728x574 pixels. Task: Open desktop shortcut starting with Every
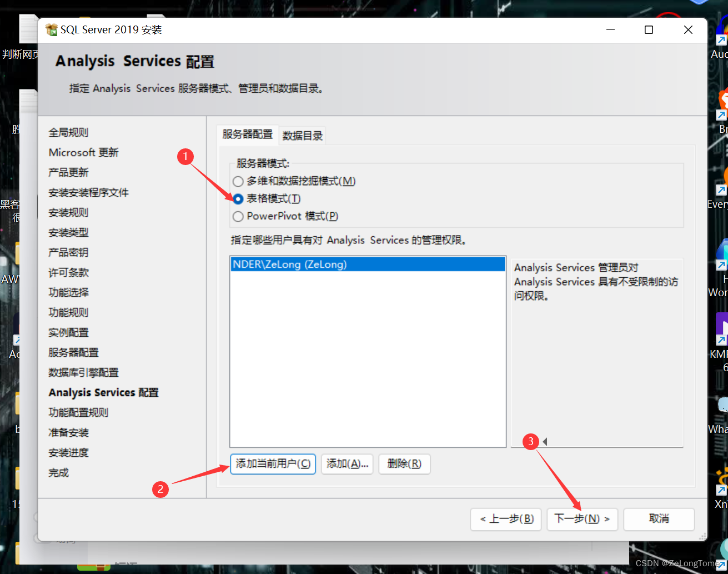click(x=719, y=189)
